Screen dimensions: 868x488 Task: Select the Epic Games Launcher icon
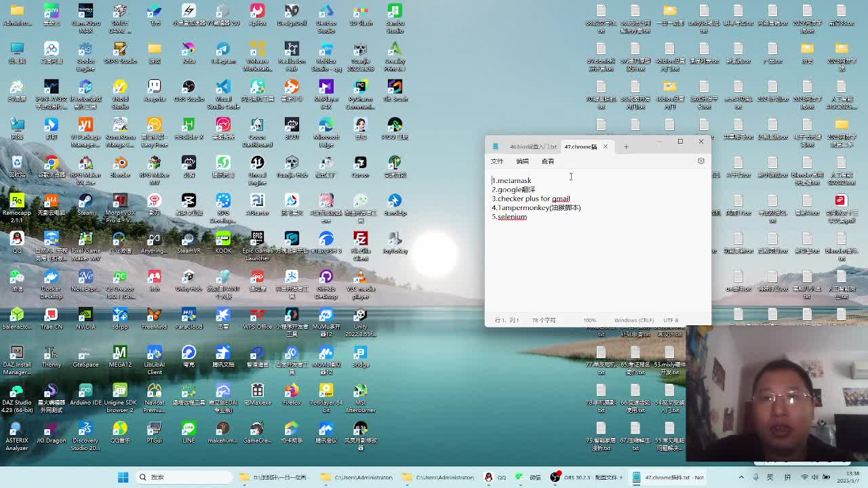(x=258, y=246)
